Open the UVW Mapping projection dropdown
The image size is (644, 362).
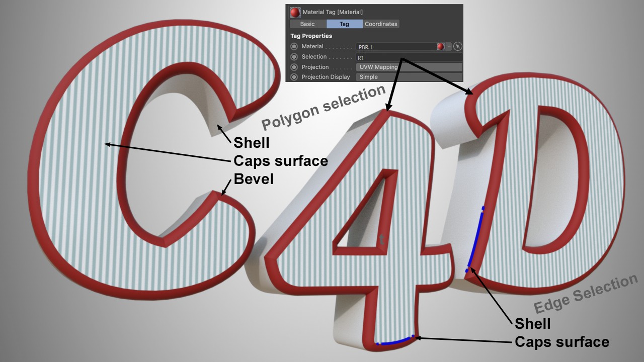tap(409, 67)
